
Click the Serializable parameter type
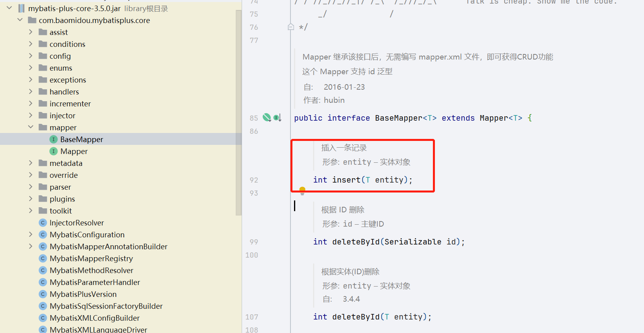click(413, 242)
